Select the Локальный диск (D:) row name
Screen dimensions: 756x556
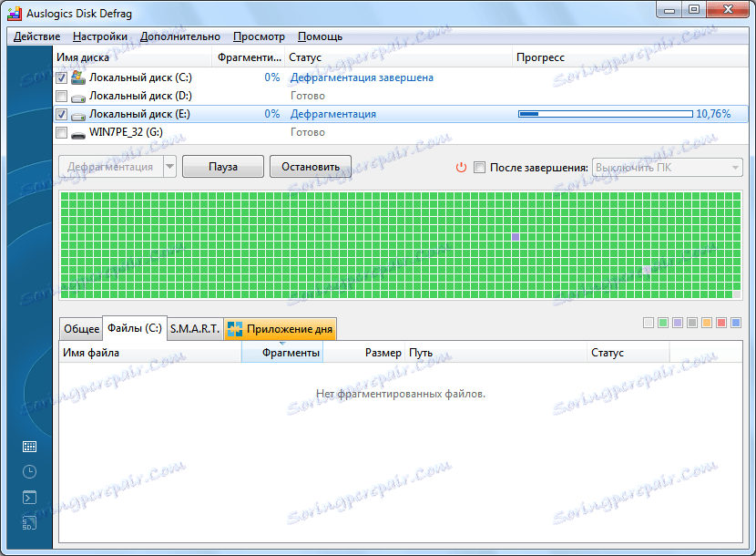(140, 96)
